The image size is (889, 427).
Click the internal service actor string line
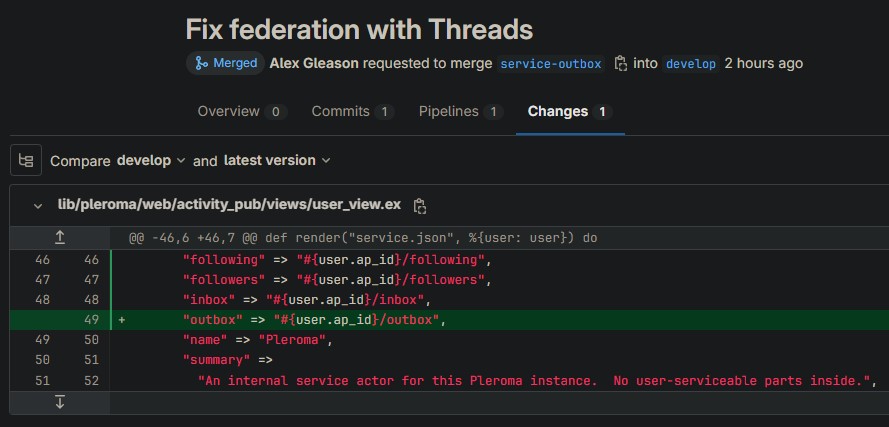pyautogui.click(x=537, y=381)
